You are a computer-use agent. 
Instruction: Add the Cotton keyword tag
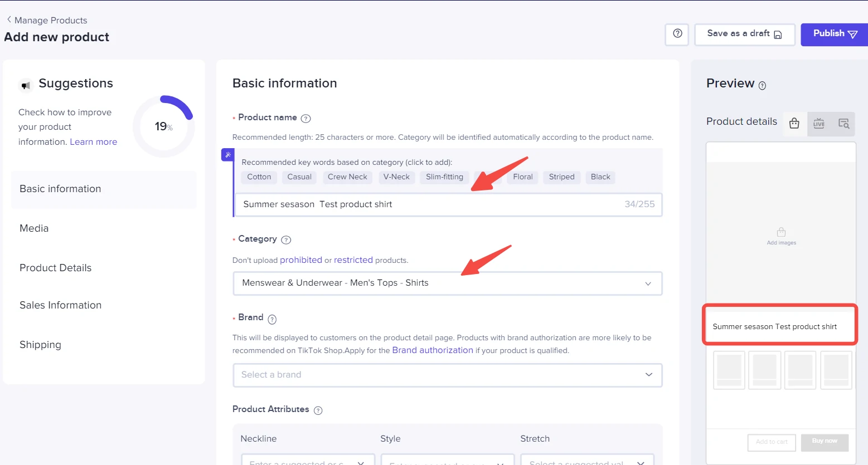[259, 177]
